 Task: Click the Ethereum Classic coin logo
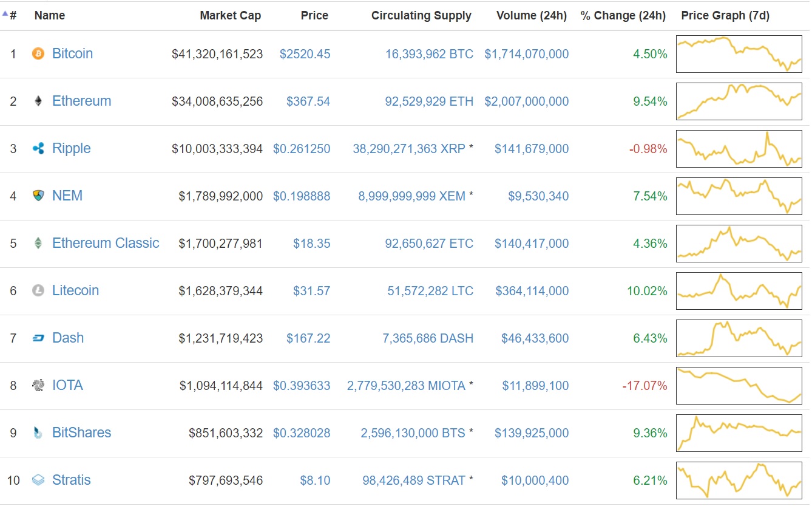point(38,243)
